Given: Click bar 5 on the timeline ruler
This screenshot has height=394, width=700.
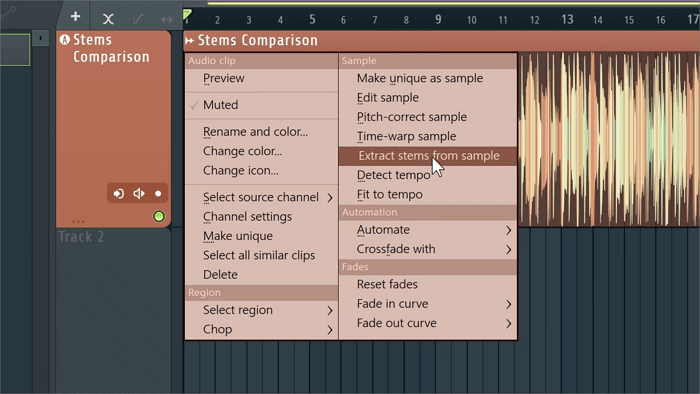Looking at the screenshot, I should tap(312, 19).
